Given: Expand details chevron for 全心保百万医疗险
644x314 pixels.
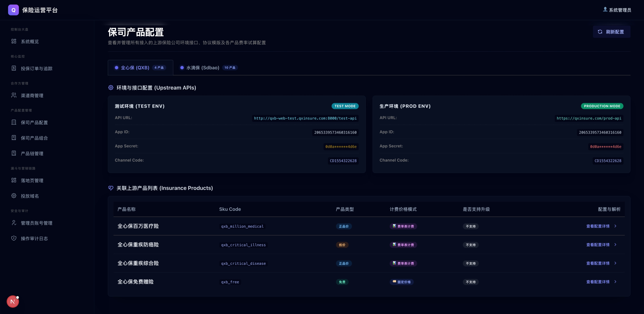Looking at the screenshot, I should click(x=615, y=226).
